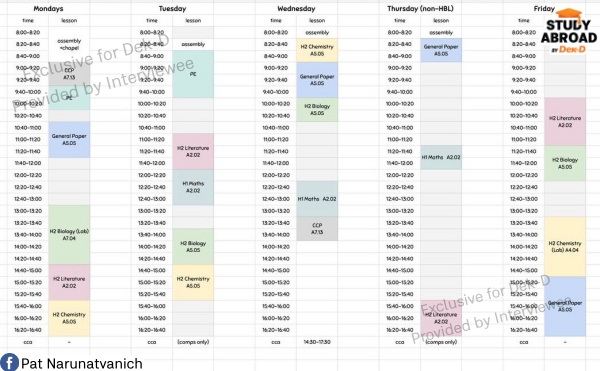Select the Thursday (non-HBL) header
This screenshot has height=371, width=600.
pyautogui.click(x=420, y=8)
